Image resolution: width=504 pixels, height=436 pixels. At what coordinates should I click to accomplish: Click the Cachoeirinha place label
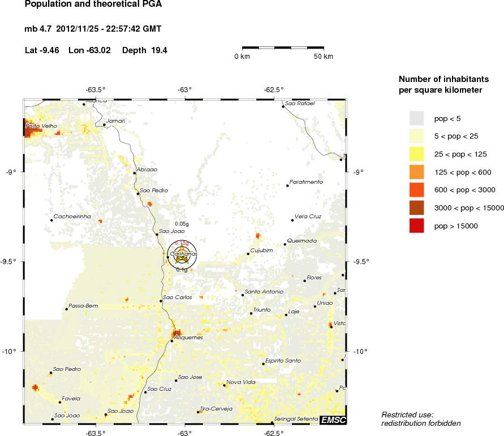pyautogui.click(x=72, y=217)
